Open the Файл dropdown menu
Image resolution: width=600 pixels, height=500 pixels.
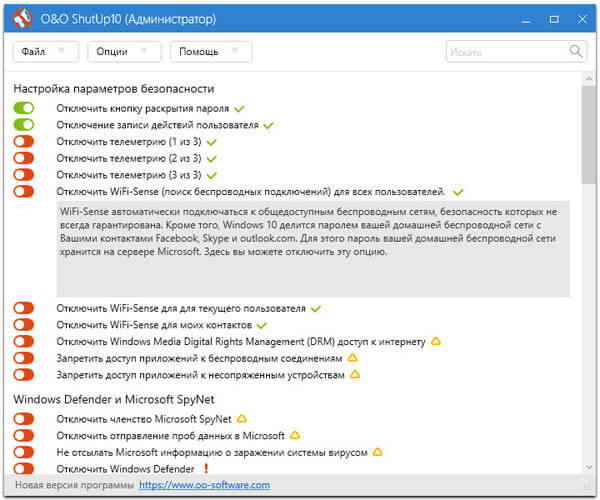(46, 51)
